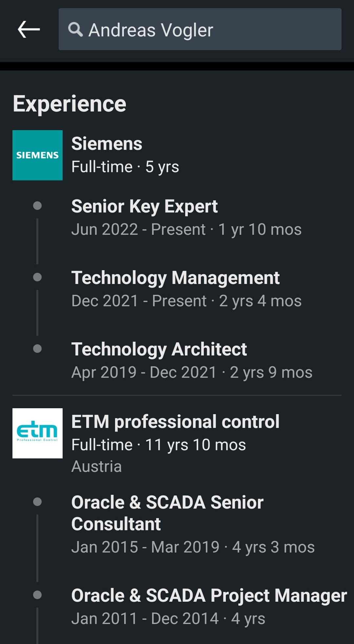This screenshot has height=644, width=354.
Task: Open the Siemens company name link
Action: coord(107,144)
